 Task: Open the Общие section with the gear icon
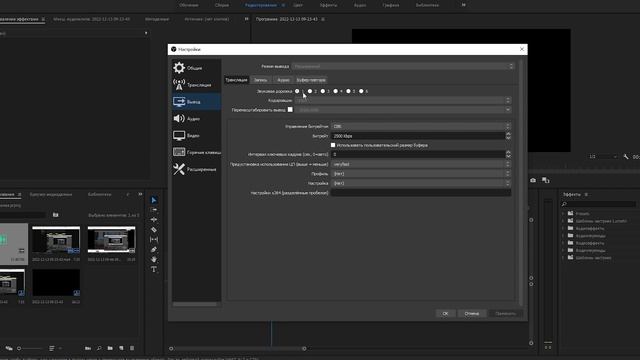(196, 68)
